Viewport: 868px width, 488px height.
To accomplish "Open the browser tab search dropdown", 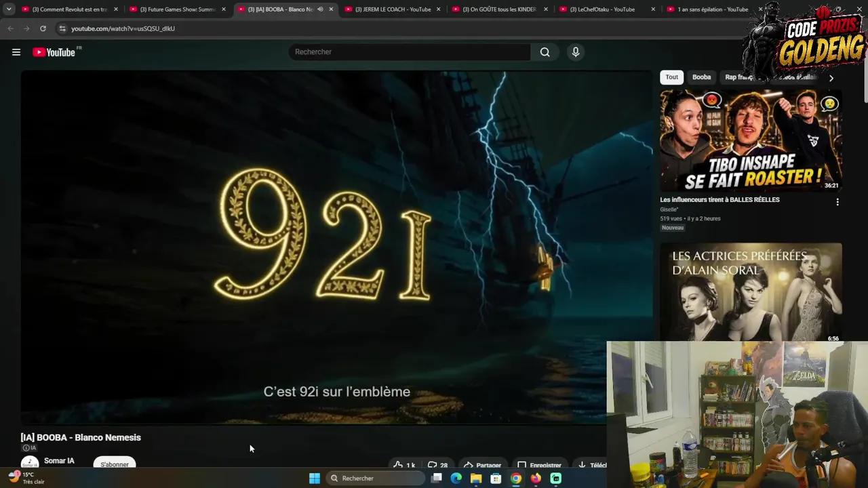I will [9, 9].
